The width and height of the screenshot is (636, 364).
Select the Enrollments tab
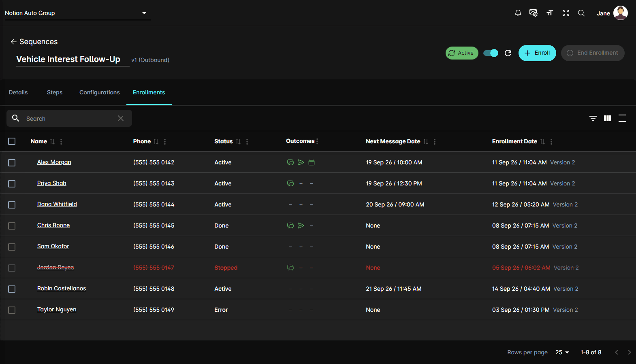149,92
